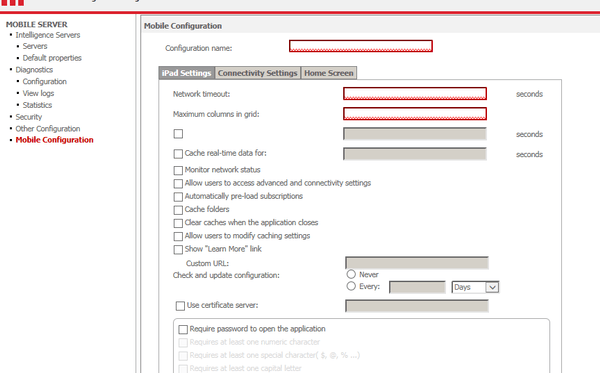Check the Cache folders option
The image size is (600, 373).
178,210
